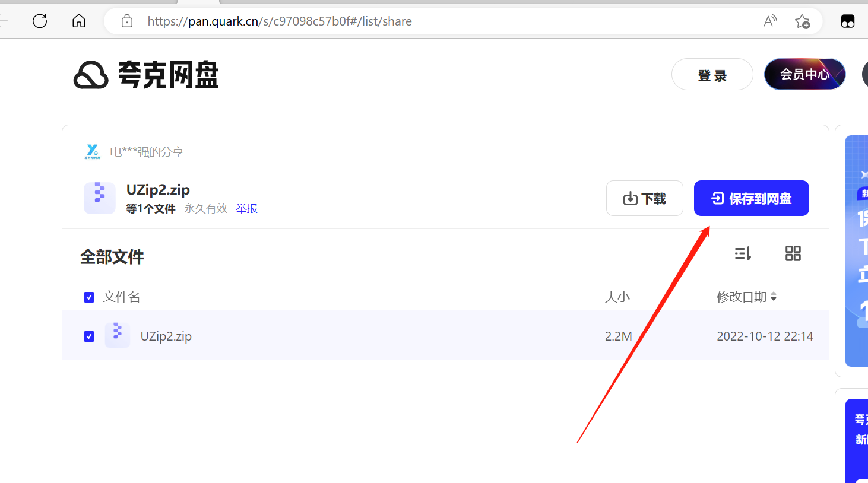
Task: Click the 2.2M size value
Action: pyautogui.click(x=619, y=336)
